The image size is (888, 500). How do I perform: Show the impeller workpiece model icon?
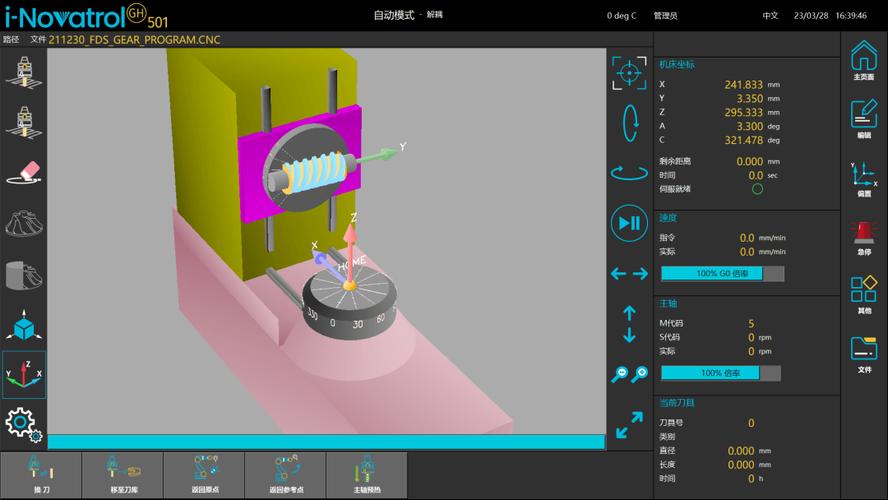tap(23, 223)
